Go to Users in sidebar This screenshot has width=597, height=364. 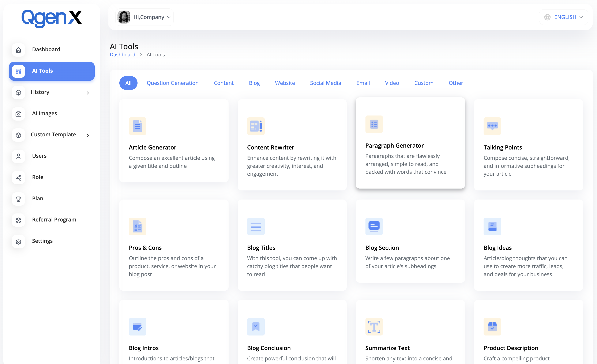(x=52, y=156)
